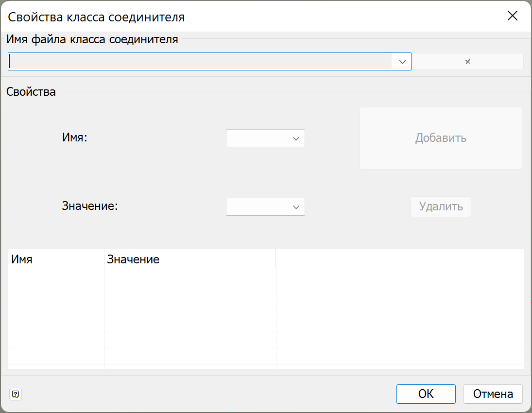Click inside the connector class filename field

194,61
